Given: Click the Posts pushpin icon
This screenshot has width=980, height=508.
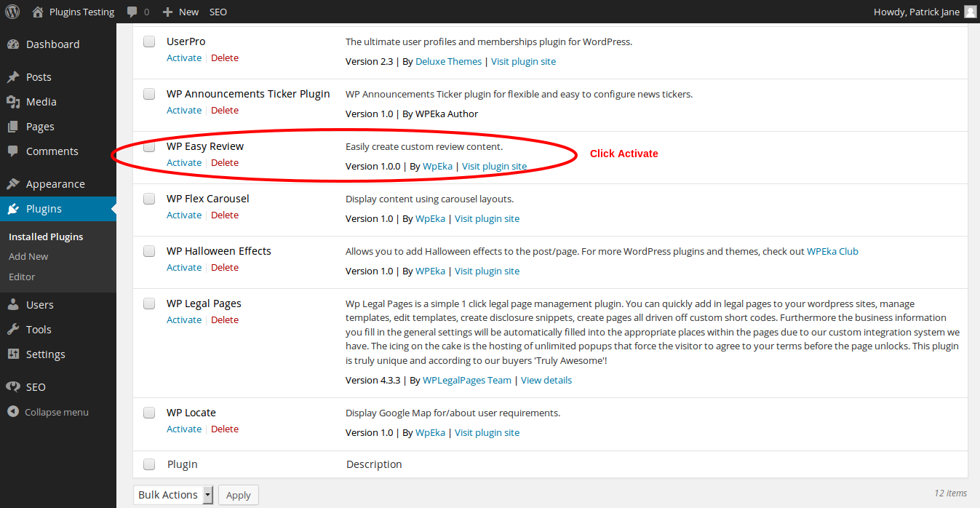Looking at the screenshot, I should tap(13, 77).
